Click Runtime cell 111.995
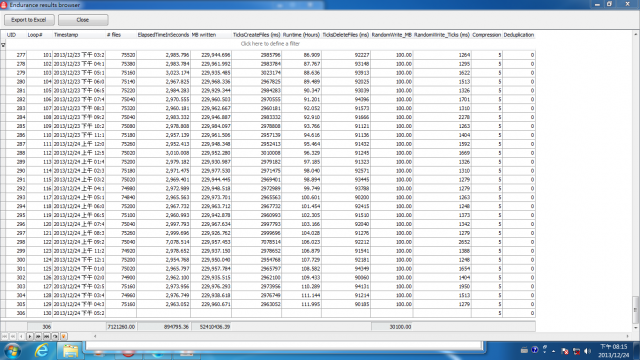The width and height of the screenshot is (640, 360). tap(302, 304)
